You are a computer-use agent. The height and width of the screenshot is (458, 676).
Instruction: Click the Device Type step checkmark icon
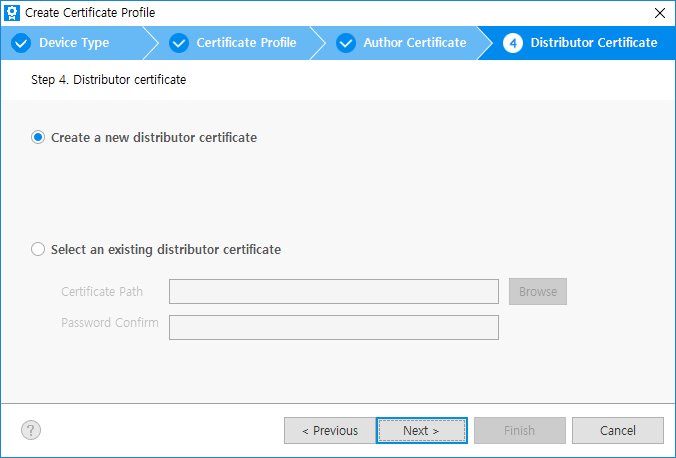pyautogui.click(x=20, y=43)
